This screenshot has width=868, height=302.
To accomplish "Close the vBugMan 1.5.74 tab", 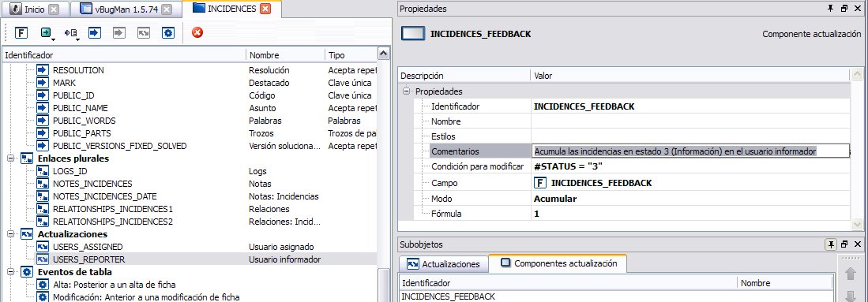I will 166,9.
